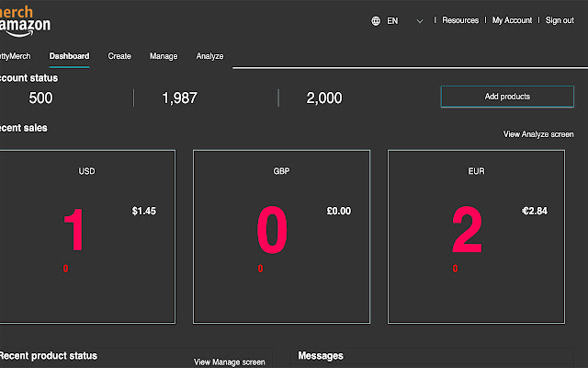This screenshot has height=368, width=588.
Task: Select the GBP sales card
Action: pos(281,236)
